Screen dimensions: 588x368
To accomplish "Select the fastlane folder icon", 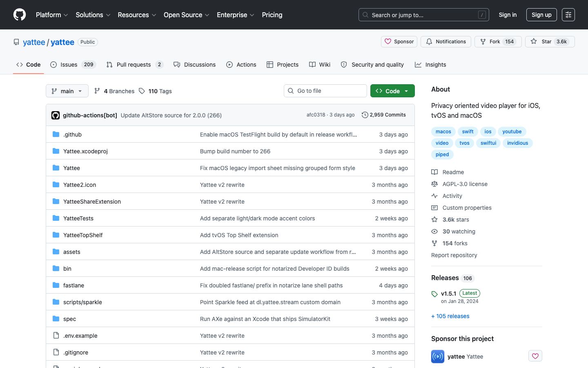I will [56, 285].
